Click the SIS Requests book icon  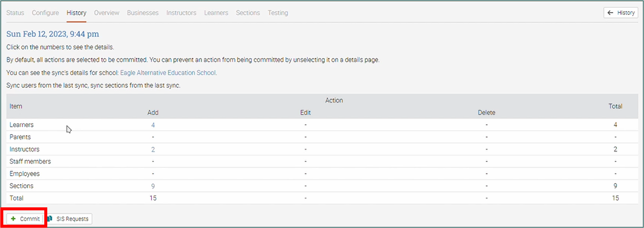click(x=50, y=219)
